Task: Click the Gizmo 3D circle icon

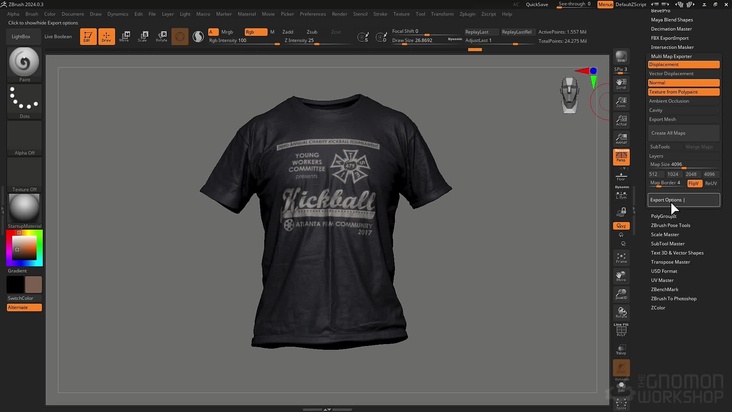Action: point(180,36)
